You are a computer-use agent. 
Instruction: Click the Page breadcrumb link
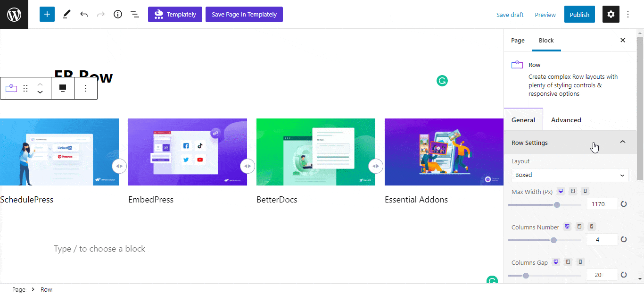tap(19, 289)
